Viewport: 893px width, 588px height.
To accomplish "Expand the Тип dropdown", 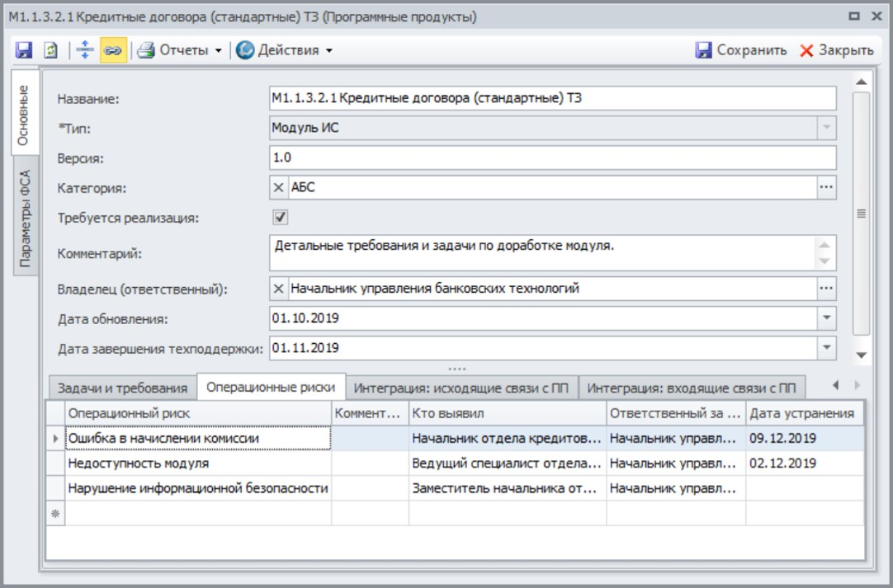I will coord(826,129).
